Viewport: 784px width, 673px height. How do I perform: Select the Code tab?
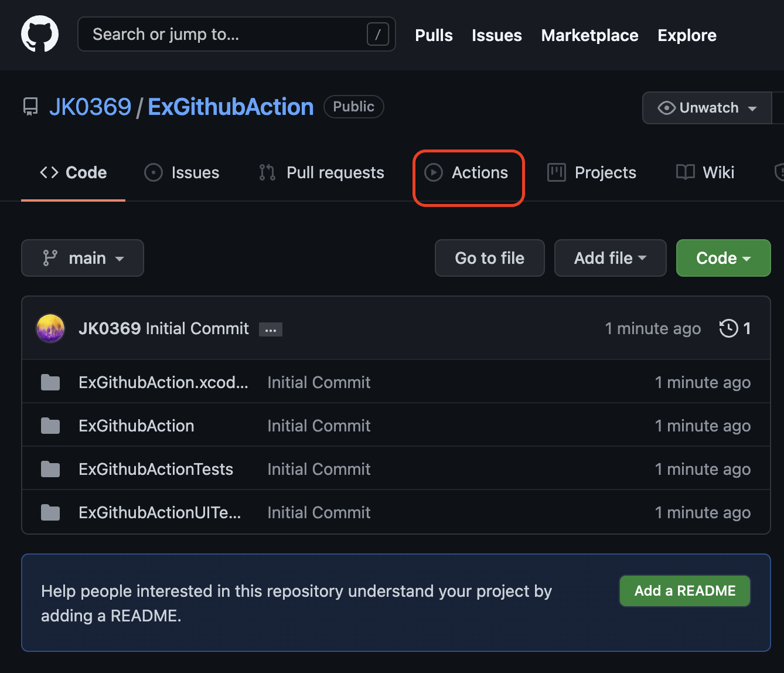73,172
